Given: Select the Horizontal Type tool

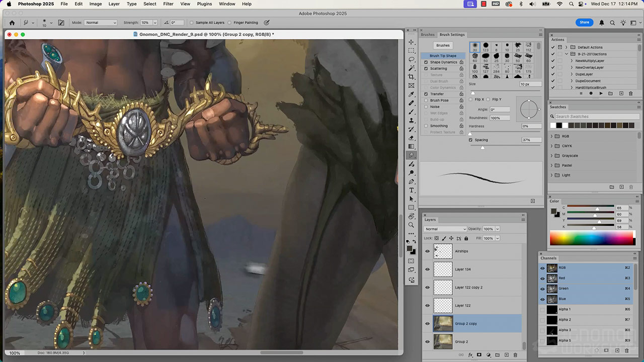Looking at the screenshot, I should tap(412, 190).
